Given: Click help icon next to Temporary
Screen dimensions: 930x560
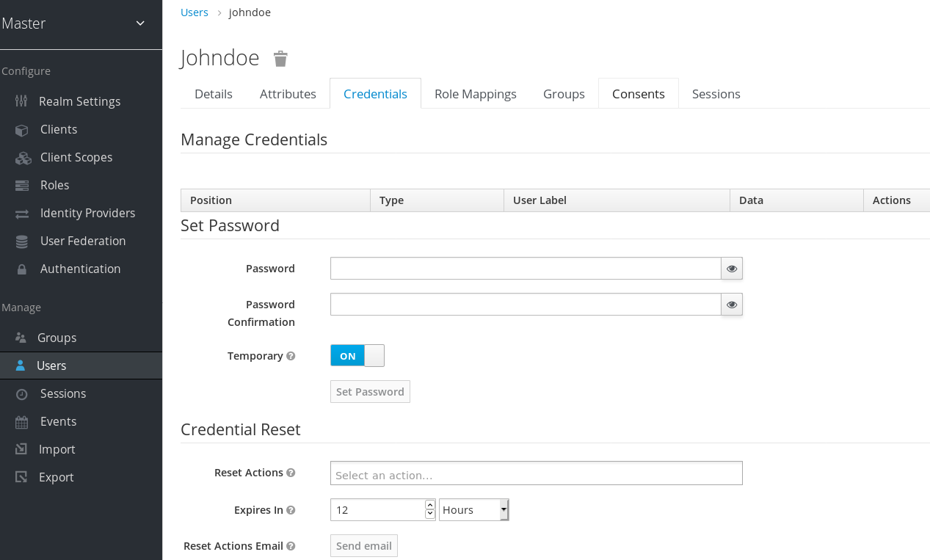Looking at the screenshot, I should coord(291,356).
